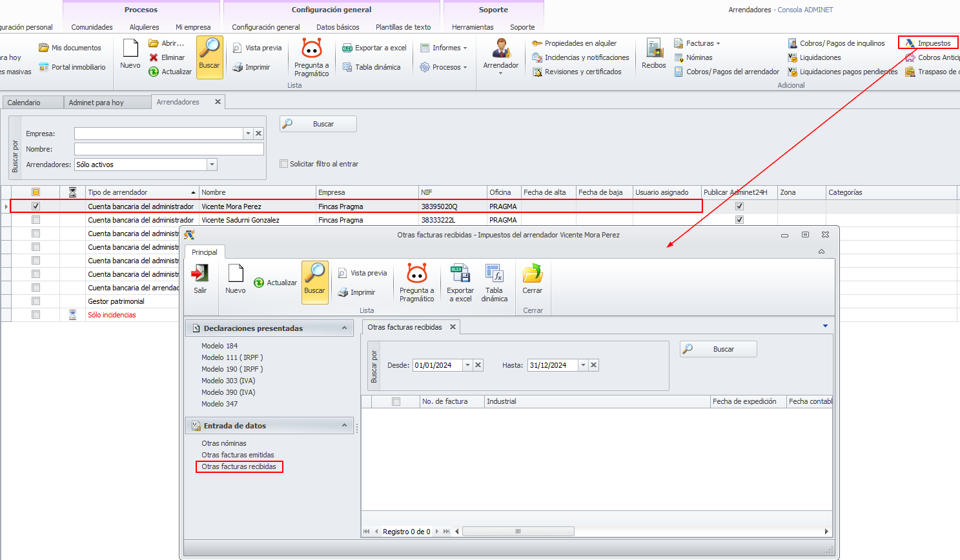This screenshot has width=960, height=560.
Task: Open Incidencias y notificaciones
Action: [580, 57]
